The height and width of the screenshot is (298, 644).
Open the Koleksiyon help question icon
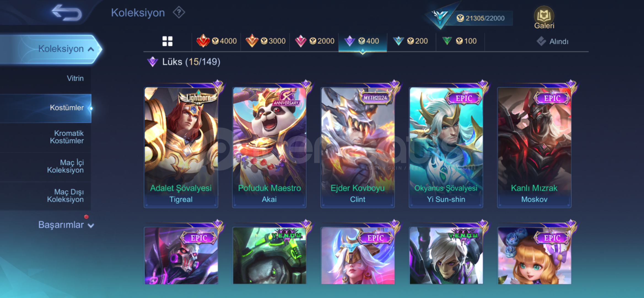click(x=179, y=12)
